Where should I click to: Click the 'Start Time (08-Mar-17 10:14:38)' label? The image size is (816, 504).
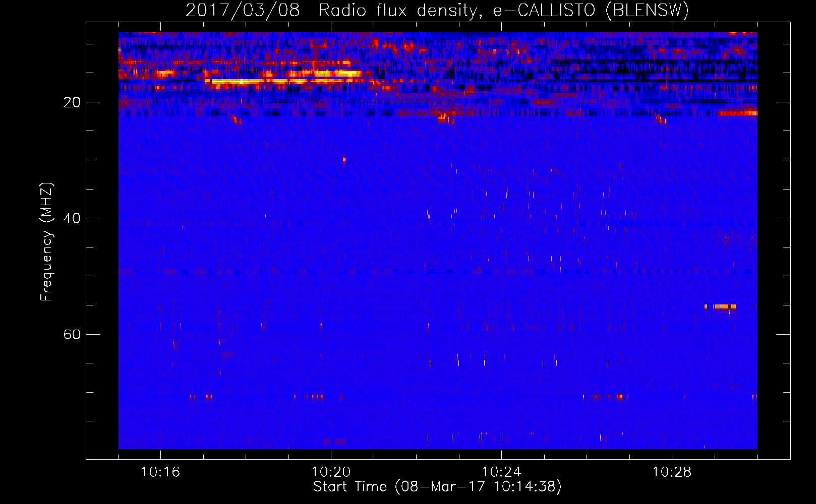tap(437, 487)
